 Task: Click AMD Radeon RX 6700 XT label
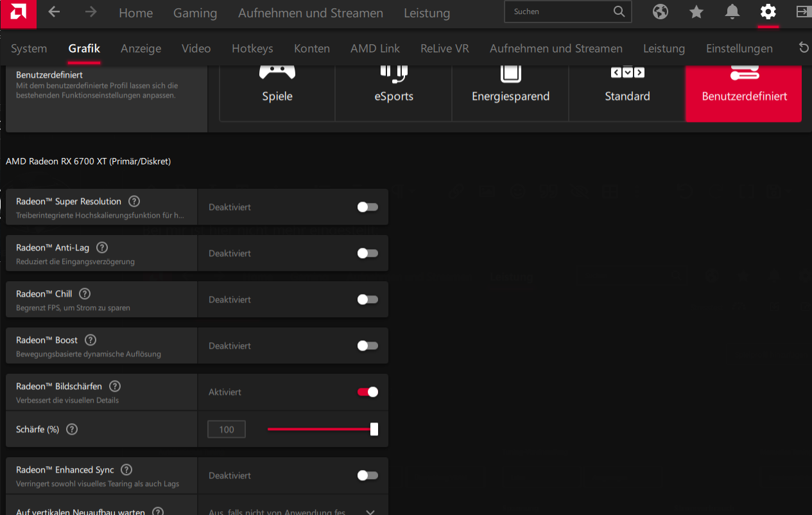pos(89,161)
